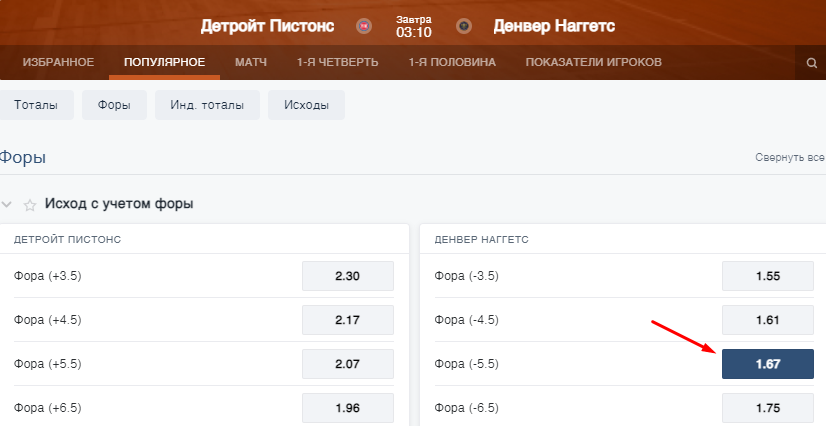This screenshot has height=426, width=826.
Task: Pick Denver Фора (-3.5) odds 1.55
Action: point(768,276)
